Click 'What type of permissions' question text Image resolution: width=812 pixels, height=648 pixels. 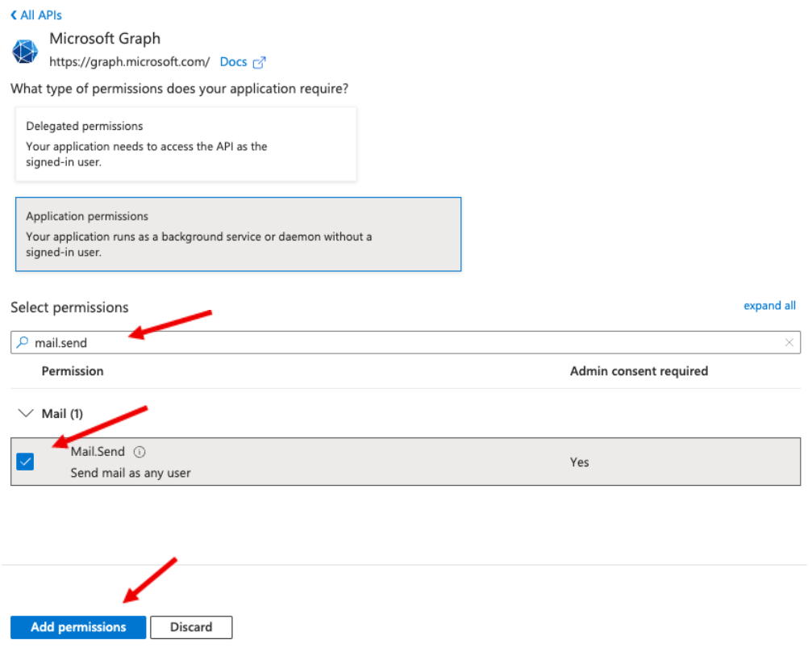click(179, 89)
